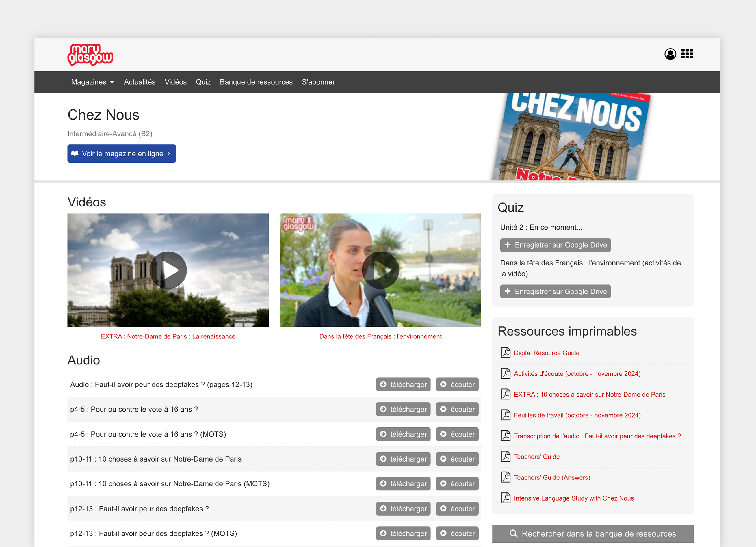Click PDF icon beside Teachers' Guide (Answers)
The height and width of the screenshot is (547, 756).
(x=506, y=477)
